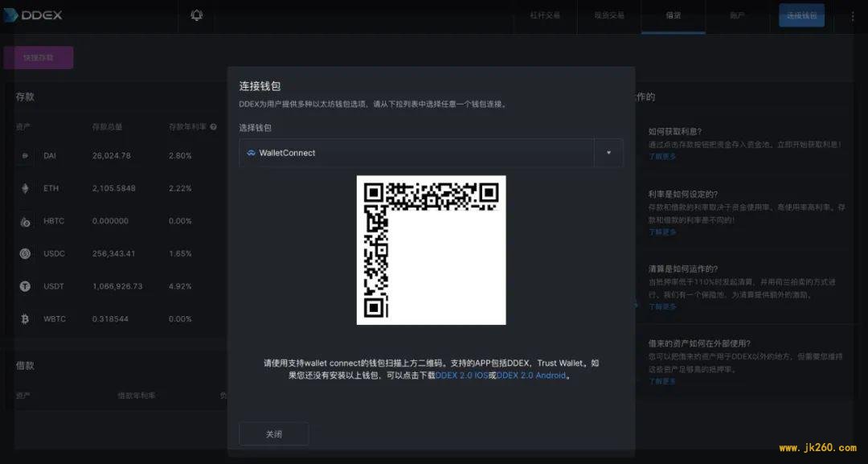The height and width of the screenshot is (464, 868).
Task: Click the WalletConnect QR code
Action: pyautogui.click(x=432, y=250)
